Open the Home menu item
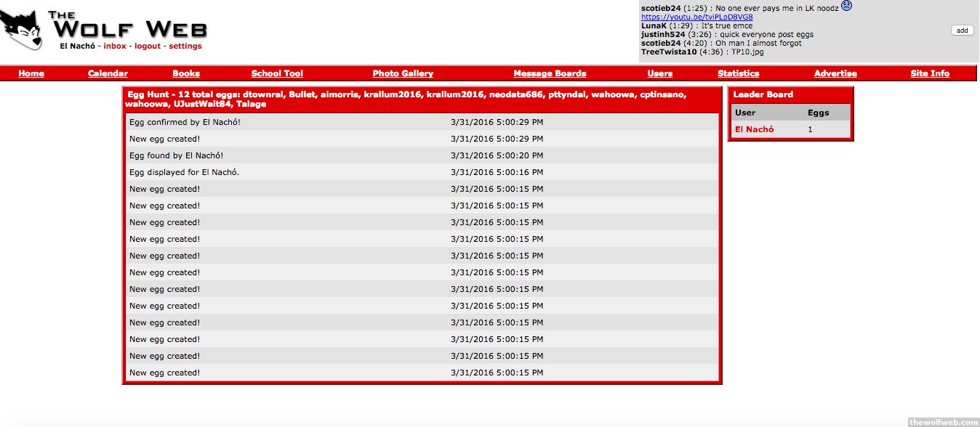 pyautogui.click(x=31, y=73)
